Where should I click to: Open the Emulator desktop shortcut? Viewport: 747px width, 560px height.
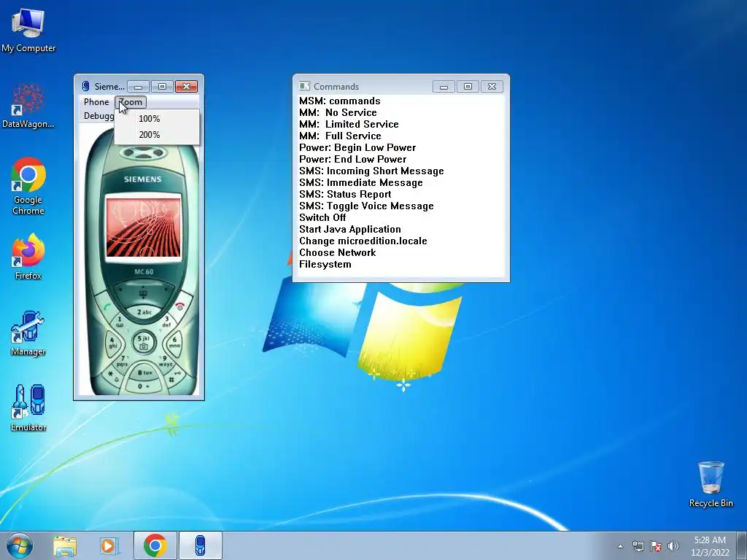pos(28,408)
